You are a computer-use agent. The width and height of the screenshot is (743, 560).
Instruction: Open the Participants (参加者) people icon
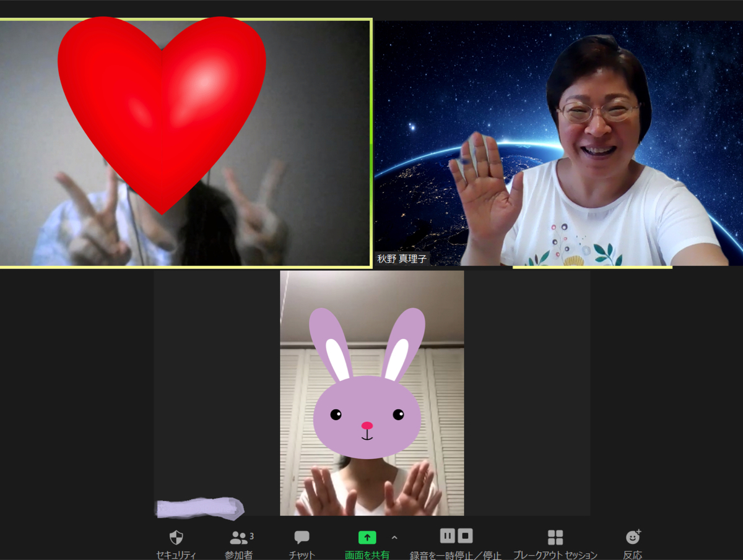pos(238,537)
